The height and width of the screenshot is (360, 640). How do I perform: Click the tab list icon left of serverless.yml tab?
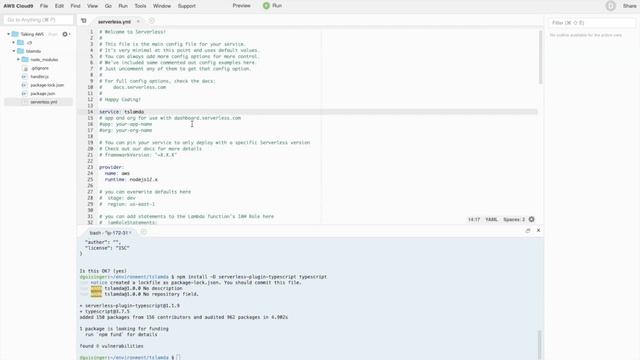[84, 21]
